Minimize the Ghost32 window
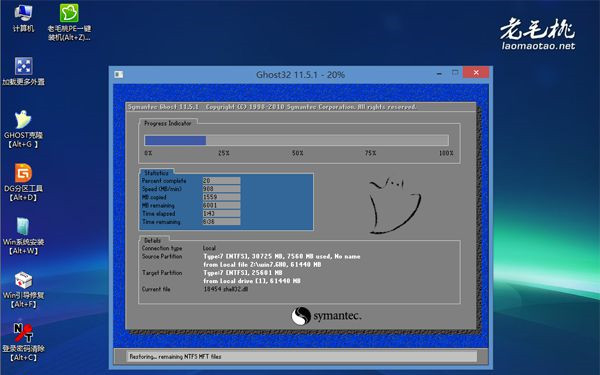The height and width of the screenshot is (375, 600). tap(439, 73)
